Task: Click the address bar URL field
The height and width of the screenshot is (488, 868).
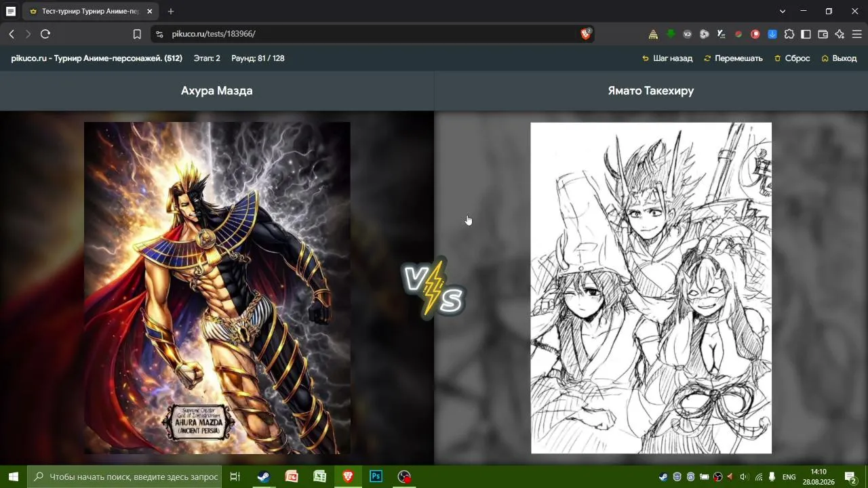Action: point(373,34)
